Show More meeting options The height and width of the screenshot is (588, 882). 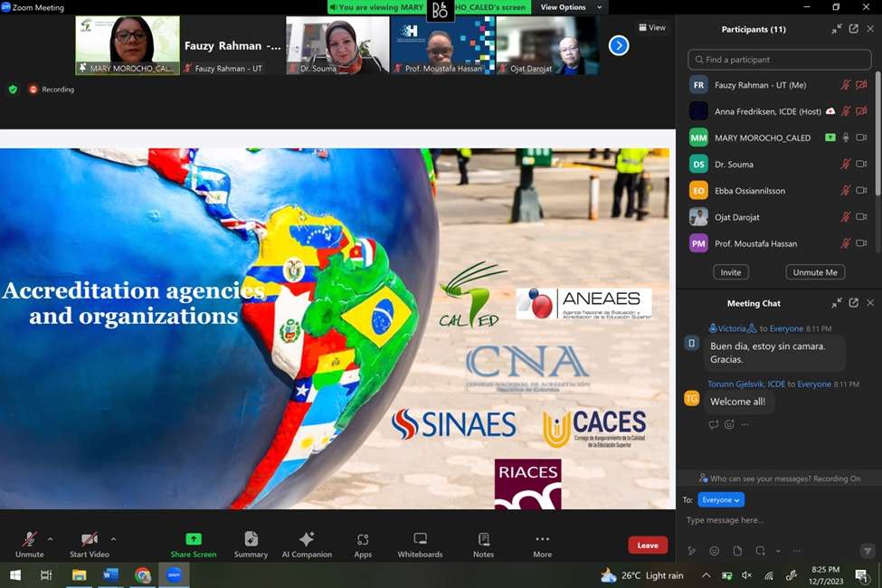point(542,545)
